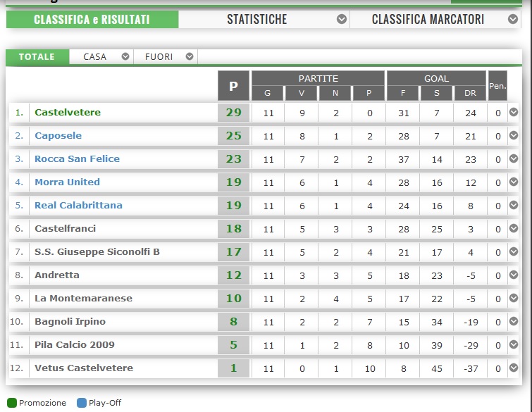Expand details arrow for Caposele row
The image size is (532, 412).
(514, 135)
